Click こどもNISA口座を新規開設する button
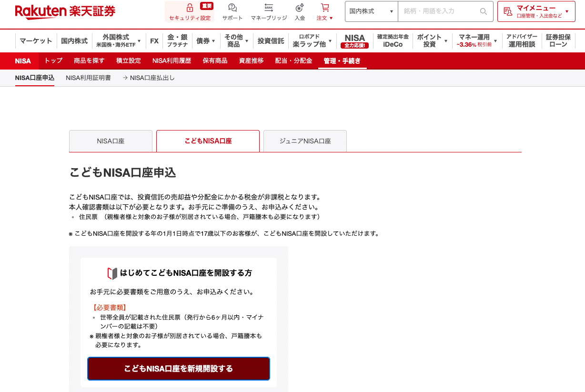 click(179, 369)
